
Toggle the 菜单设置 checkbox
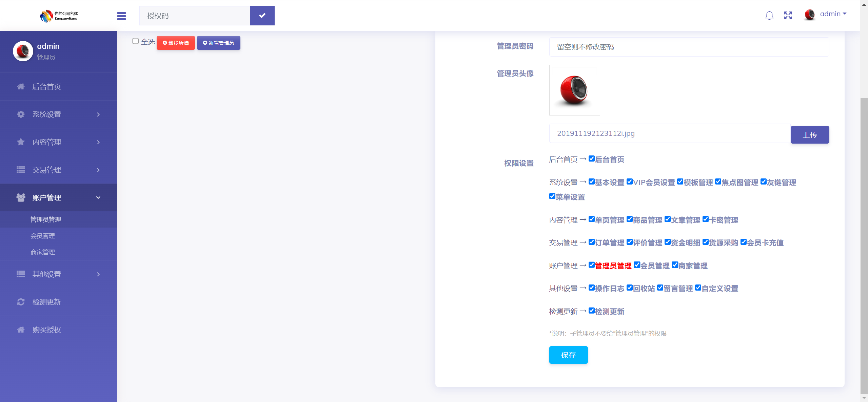pos(552,196)
